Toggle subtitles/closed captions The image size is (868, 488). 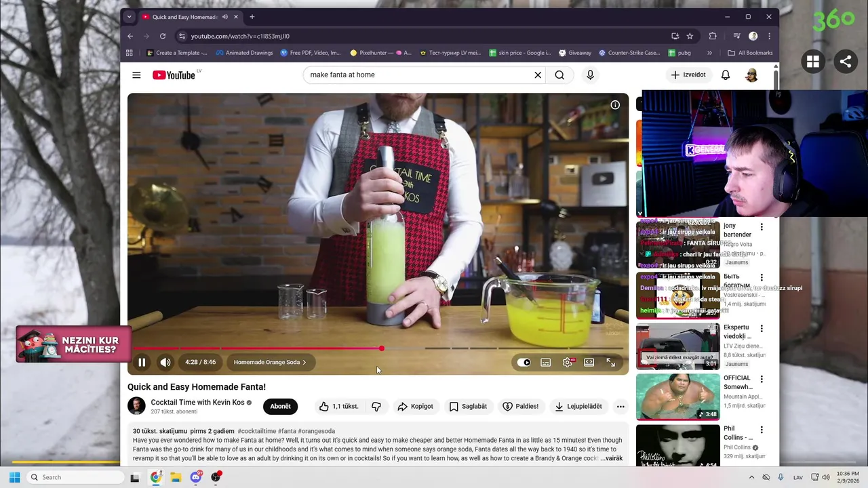545,363
